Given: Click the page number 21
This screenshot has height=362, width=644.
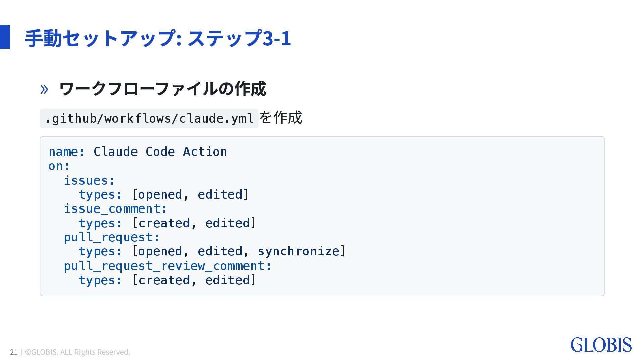Looking at the screenshot, I should click(14, 352).
